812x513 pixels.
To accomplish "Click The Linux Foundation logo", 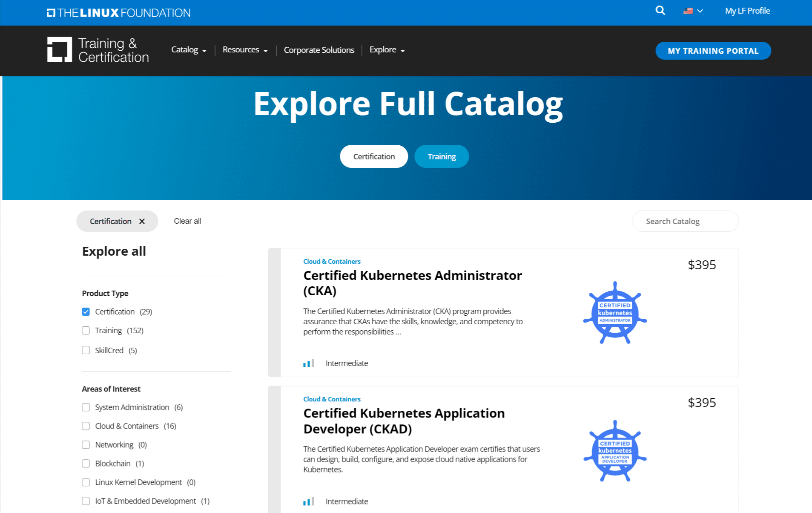I will click(118, 13).
